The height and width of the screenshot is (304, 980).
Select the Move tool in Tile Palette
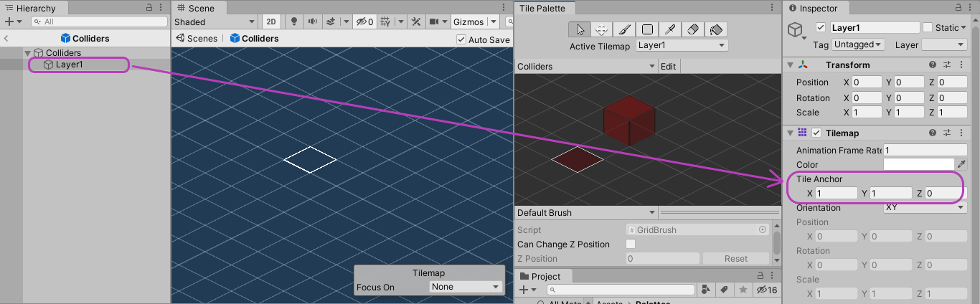point(602,29)
